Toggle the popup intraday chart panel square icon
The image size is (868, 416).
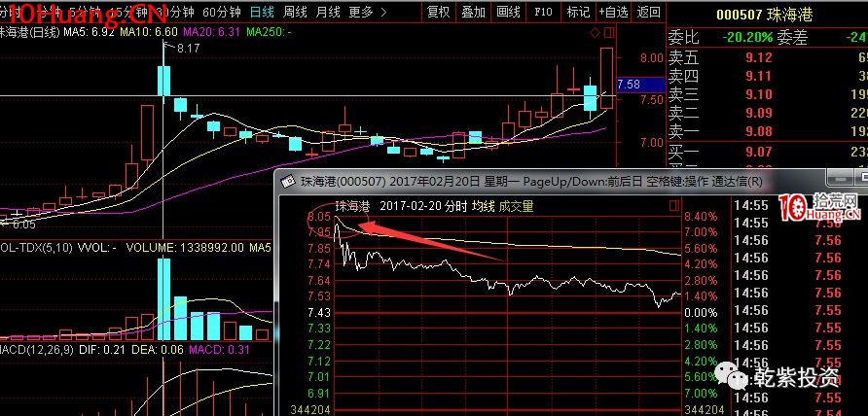pos(673,206)
